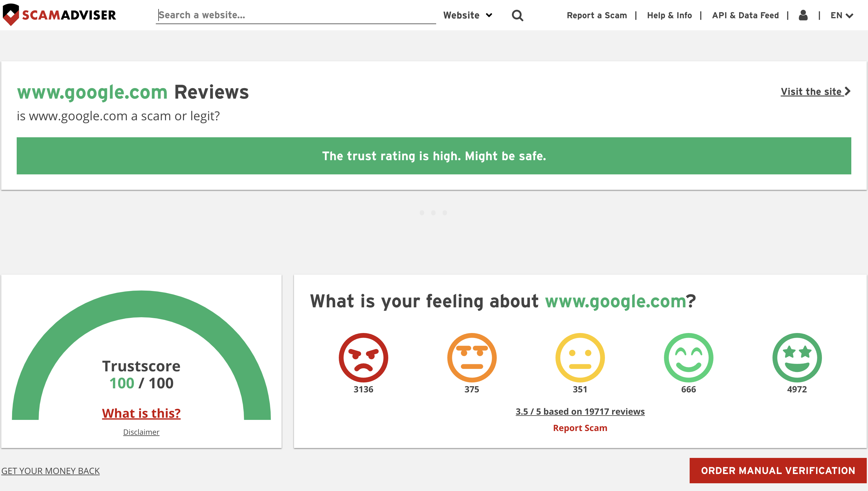Open the Disclaimer link

(141, 432)
